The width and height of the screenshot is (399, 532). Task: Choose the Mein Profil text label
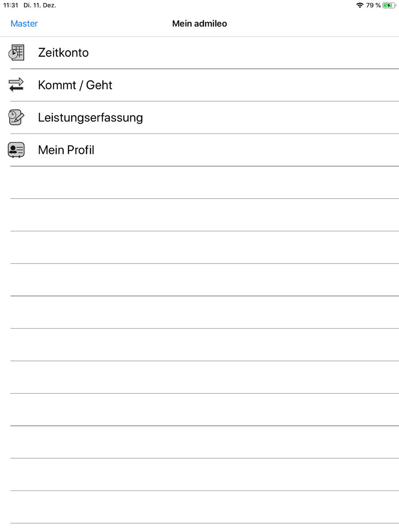pyautogui.click(x=66, y=150)
